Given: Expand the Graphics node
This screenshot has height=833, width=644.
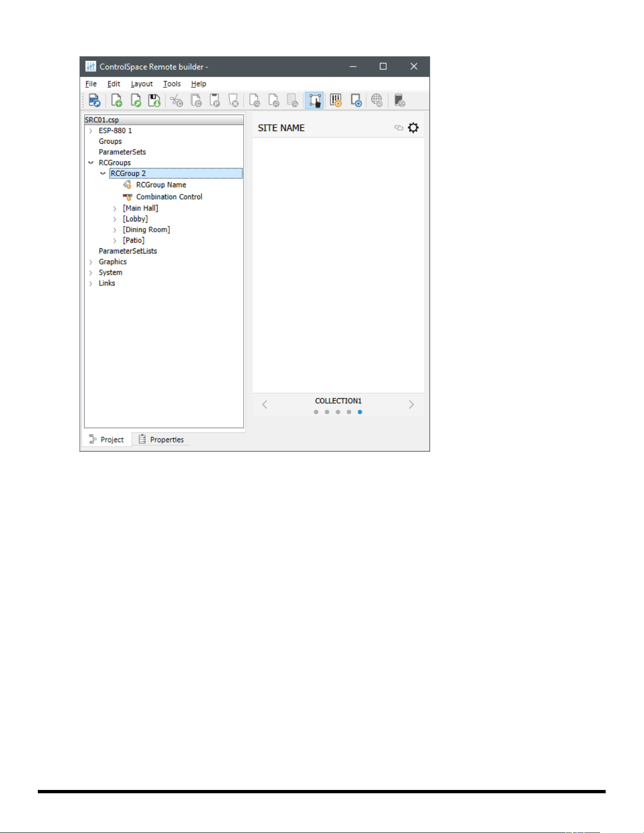Looking at the screenshot, I should tap(91, 262).
